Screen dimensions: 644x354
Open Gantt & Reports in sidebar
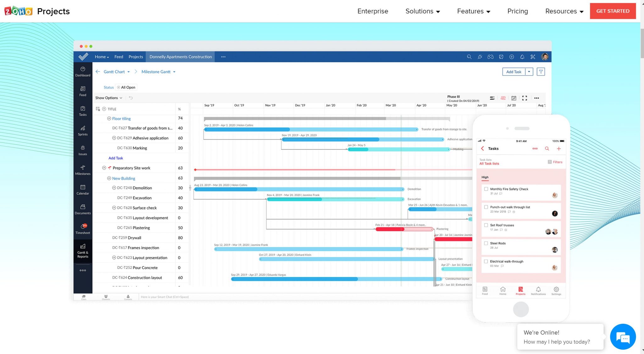(83, 251)
